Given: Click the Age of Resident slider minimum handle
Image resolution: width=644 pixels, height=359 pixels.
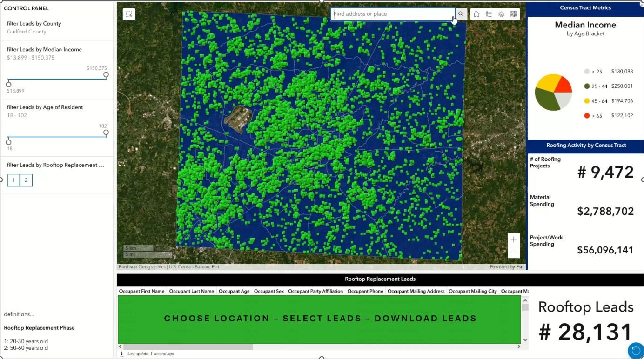Looking at the screenshot, I should click(x=8, y=142).
